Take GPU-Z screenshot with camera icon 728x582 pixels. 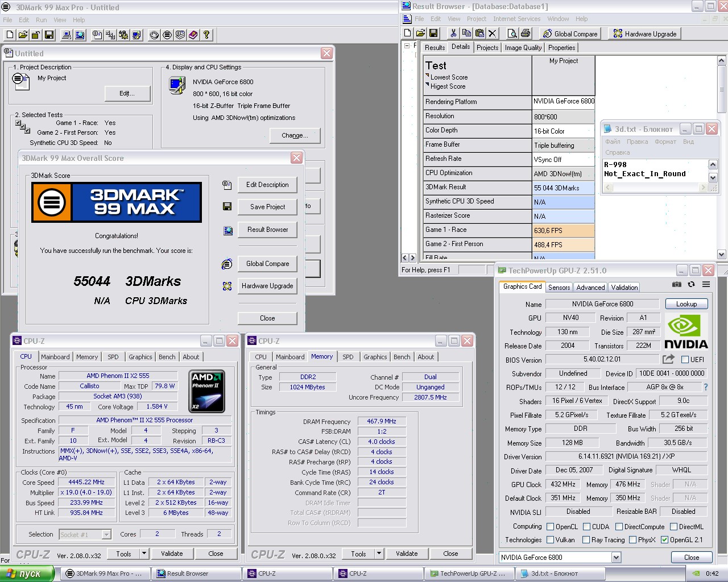tap(677, 285)
